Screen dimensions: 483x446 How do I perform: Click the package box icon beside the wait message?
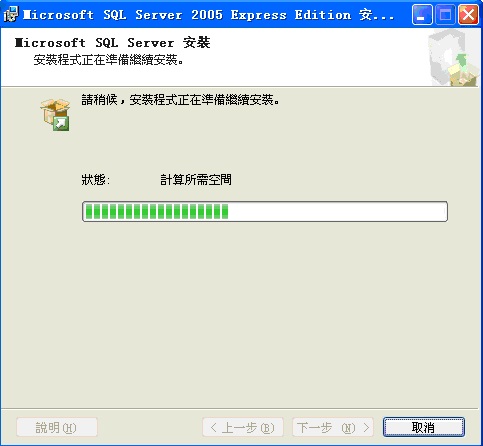pyautogui.click(x=55, y=115)
